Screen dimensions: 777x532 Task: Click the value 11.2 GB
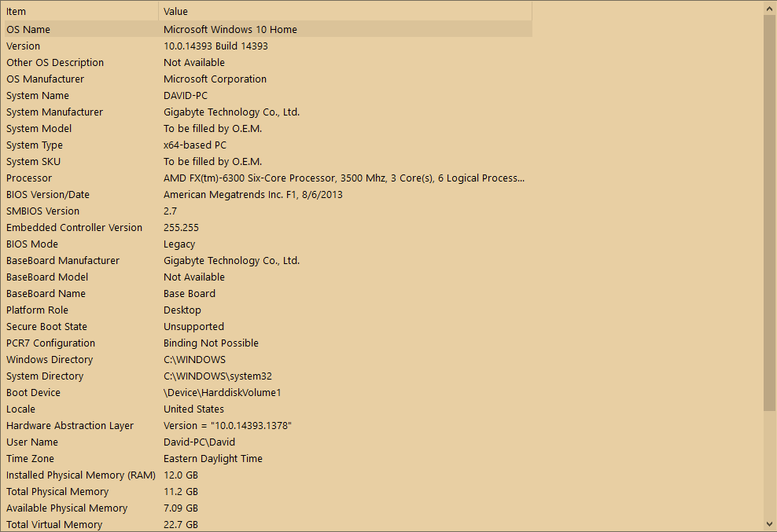181,492
